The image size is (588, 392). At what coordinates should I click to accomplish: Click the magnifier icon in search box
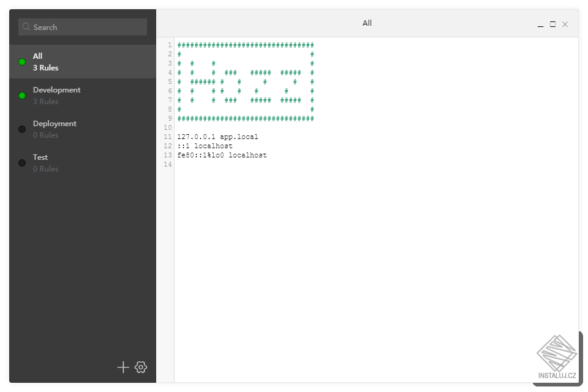tap(26, 27)
